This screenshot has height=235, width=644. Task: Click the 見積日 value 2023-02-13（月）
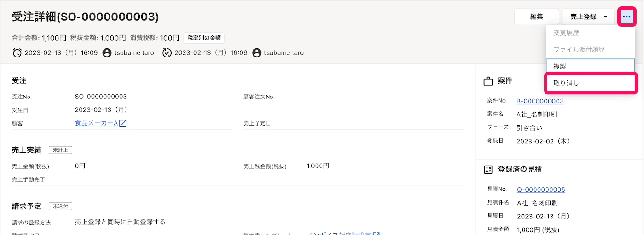pyautogui.click(x=544, y=216)
